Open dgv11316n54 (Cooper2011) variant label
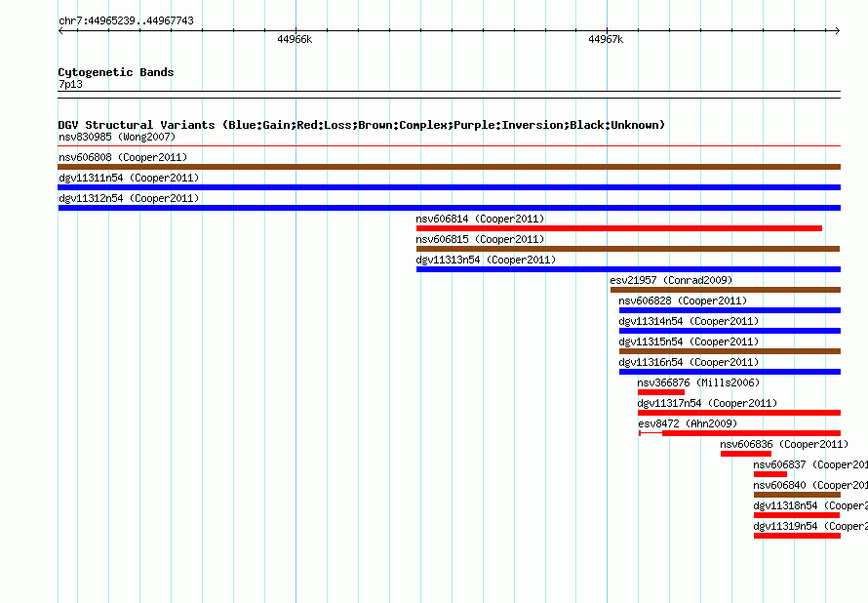 [689, 362]
